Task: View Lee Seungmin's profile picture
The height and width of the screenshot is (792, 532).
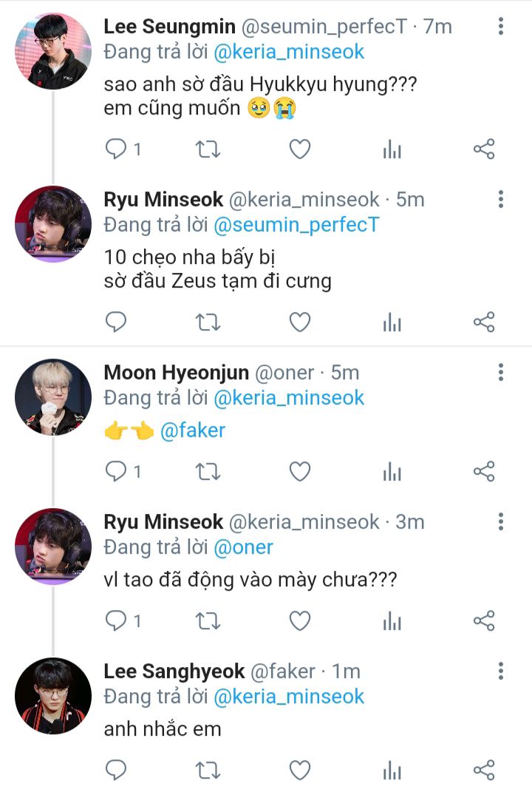Action: point(53,51)
